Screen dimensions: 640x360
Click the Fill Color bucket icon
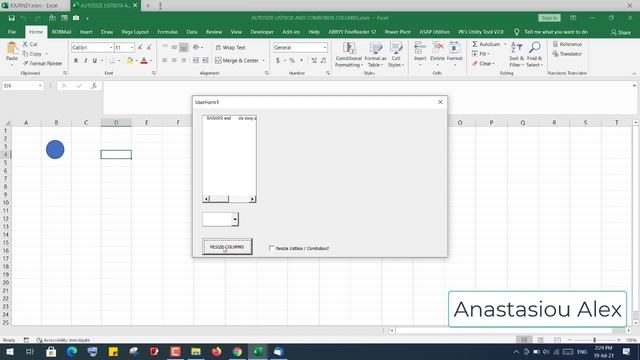point(130,60)
